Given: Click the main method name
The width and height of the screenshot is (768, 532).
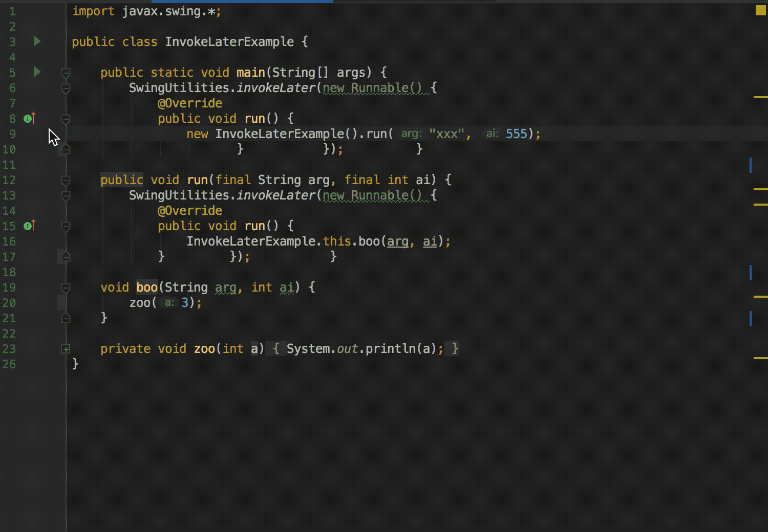Looking at the screenshot, I should (x=251, y=73).
